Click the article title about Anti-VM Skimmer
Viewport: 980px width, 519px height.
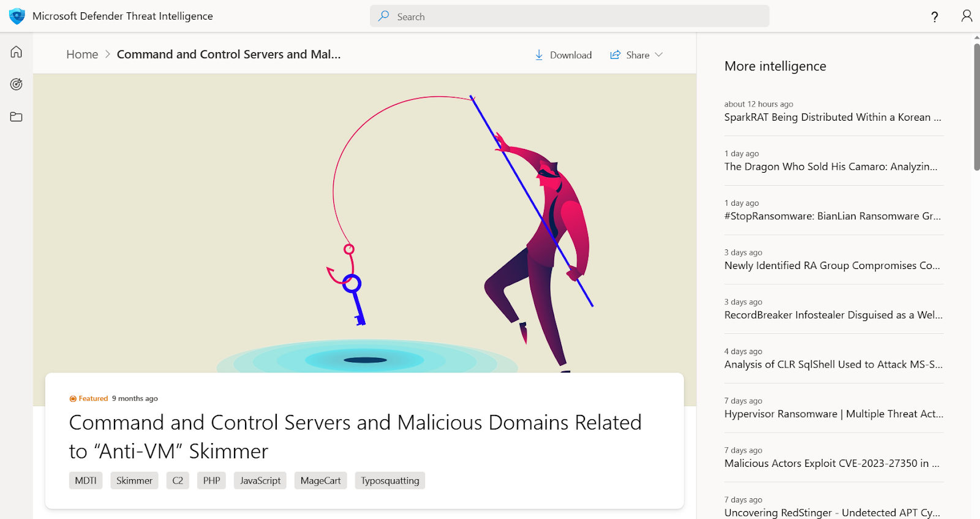[355, 437]
